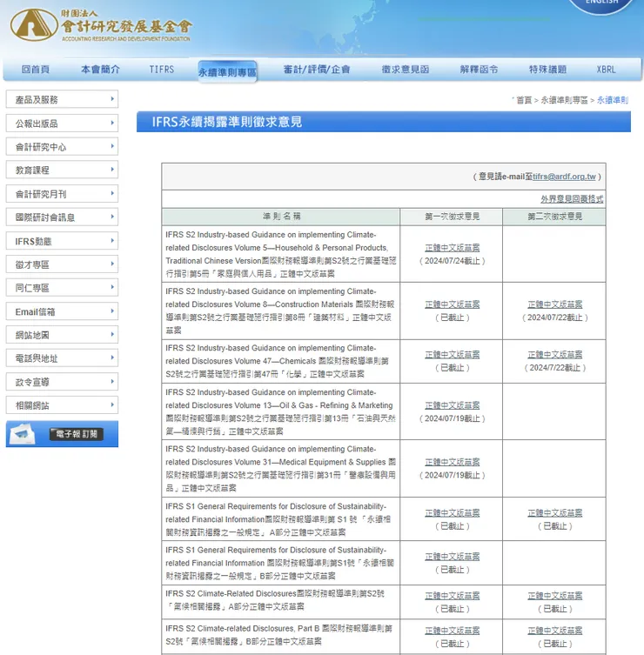Select the 2024/07/24截止 deadline text
The height and width of the screenshot is (655, 644).
453,261
